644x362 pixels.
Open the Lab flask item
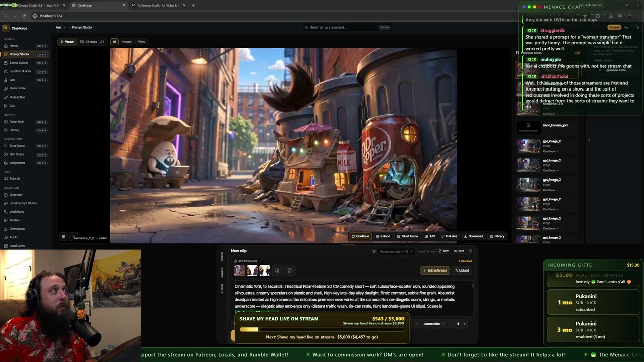click(25, 80)
